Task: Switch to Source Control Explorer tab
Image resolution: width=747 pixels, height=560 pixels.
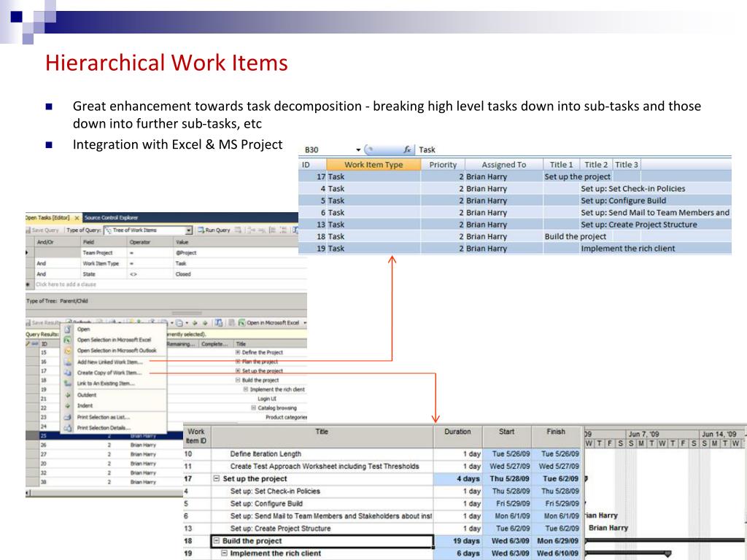Action: (x=111, y=217)
